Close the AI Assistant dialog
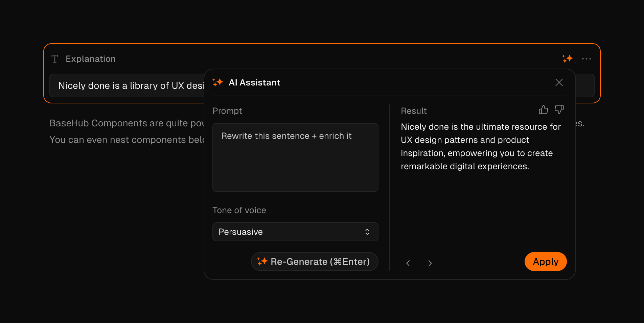 [559, 82]
